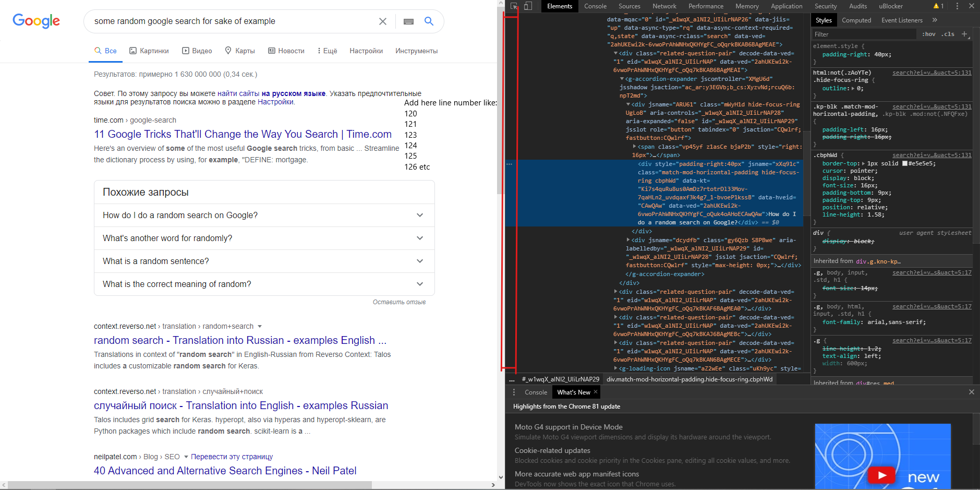Open the Memory tab

pos(747,6)
